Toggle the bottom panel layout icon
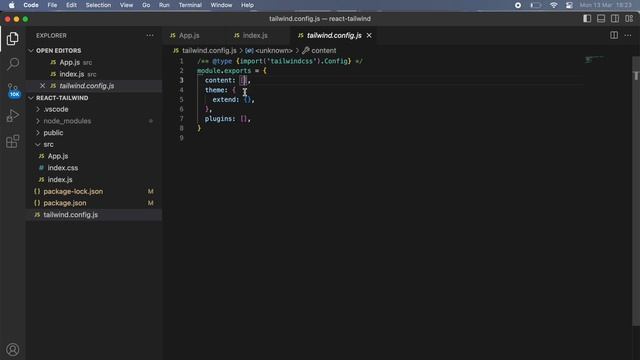Screen dimensions: 640x360 pos(601,19)
